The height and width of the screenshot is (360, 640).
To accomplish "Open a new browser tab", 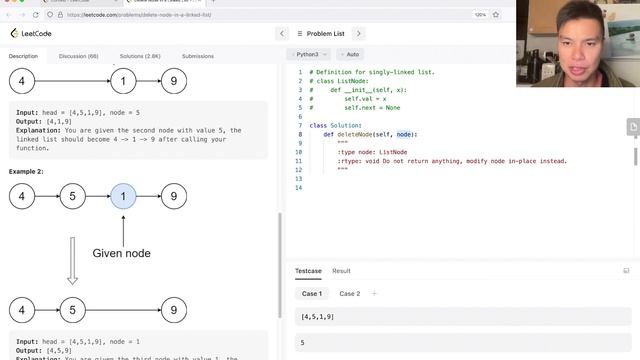I will [x=213, y=2].
